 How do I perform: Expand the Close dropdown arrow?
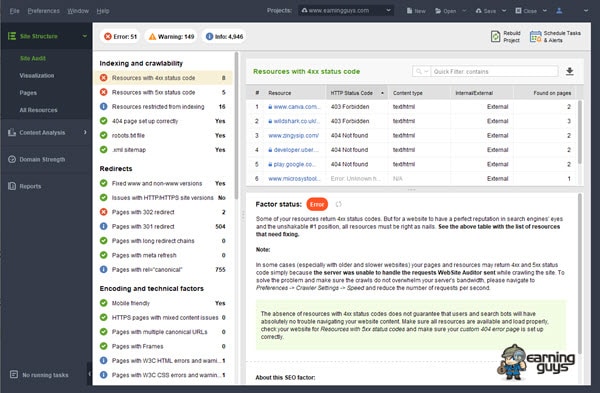pyautogui.click(x=545, y=11)
